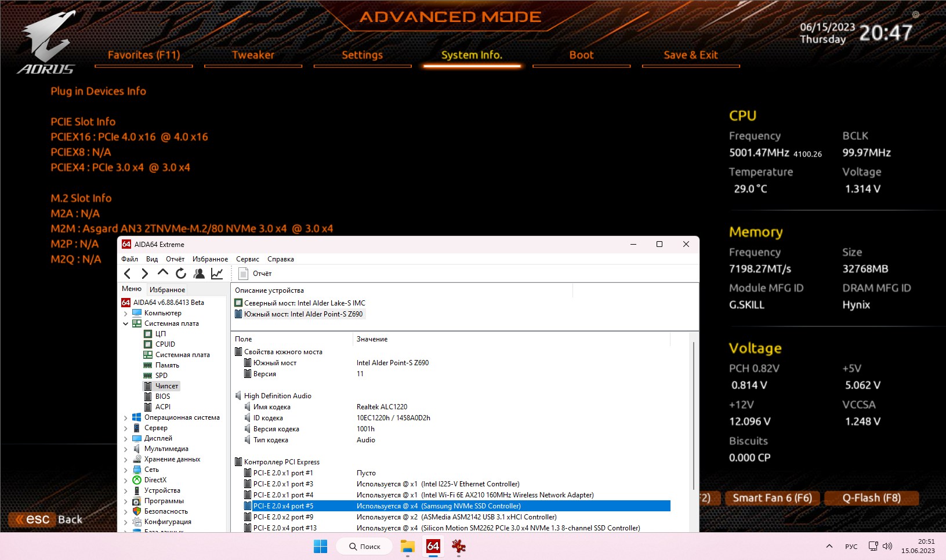The image size is (946, 560).
Task: Switch to the Избранное panel tab
Action: (167, 289)
